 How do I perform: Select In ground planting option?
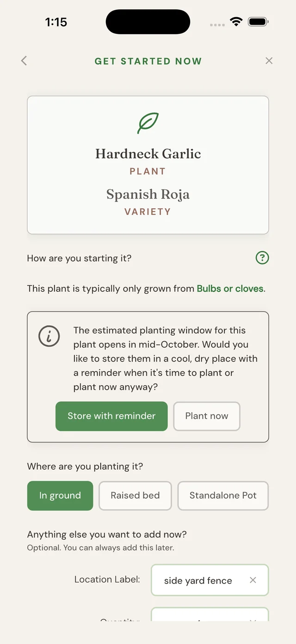60,496
